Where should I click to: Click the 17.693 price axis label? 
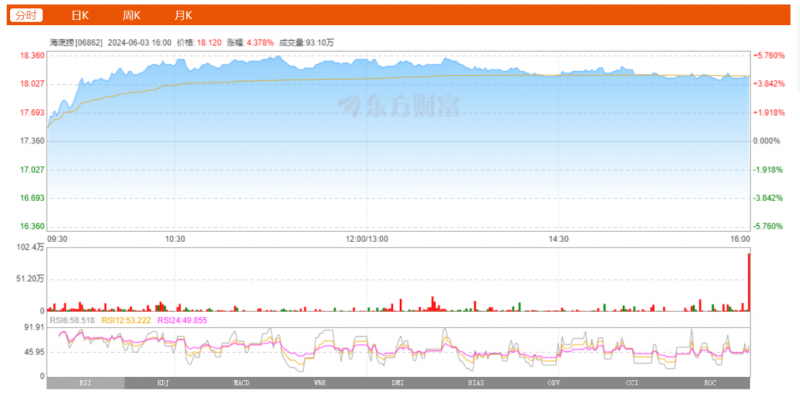32,112
